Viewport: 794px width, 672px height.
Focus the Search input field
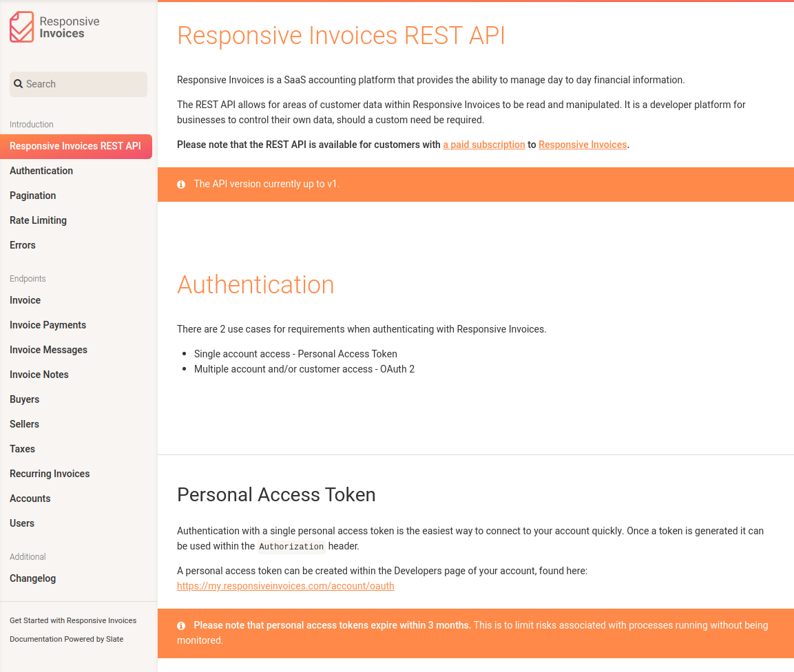pyautogui.click(x=83, y=84)
